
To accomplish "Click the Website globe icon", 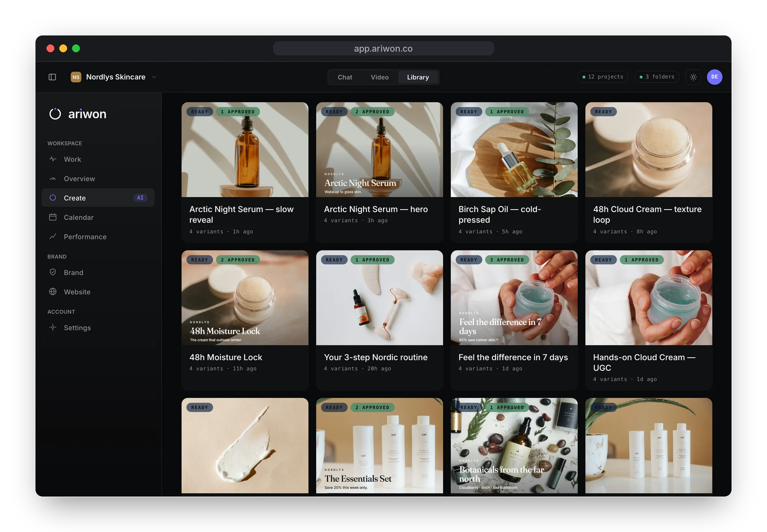I will [x=53, y=292].
